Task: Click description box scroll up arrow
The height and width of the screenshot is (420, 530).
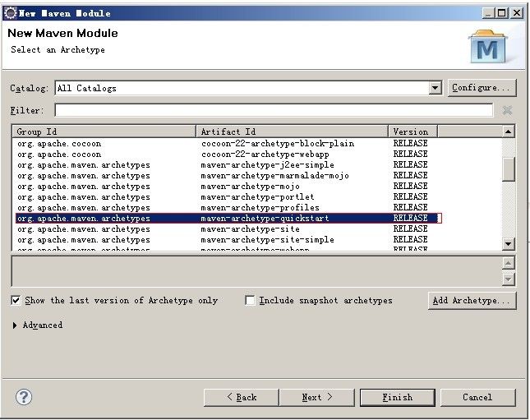Action: click(509, 263)
